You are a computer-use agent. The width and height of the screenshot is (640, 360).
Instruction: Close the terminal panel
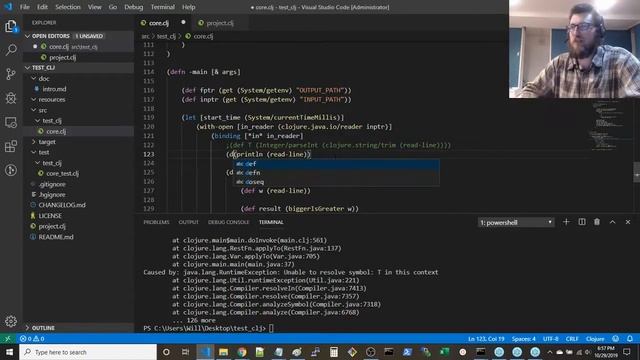[628, 222]
